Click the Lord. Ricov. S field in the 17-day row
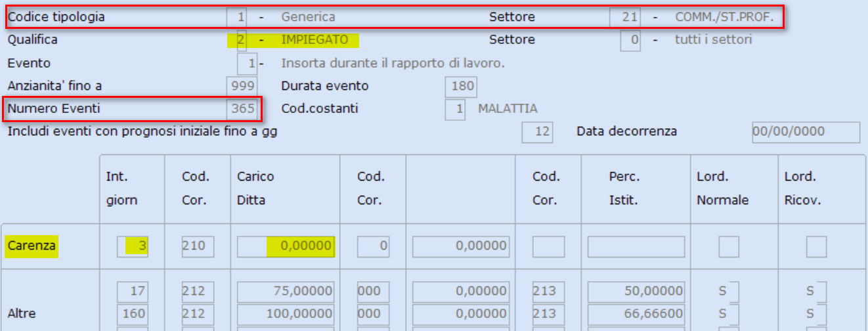868x331 pixels. tap(816, 291)
